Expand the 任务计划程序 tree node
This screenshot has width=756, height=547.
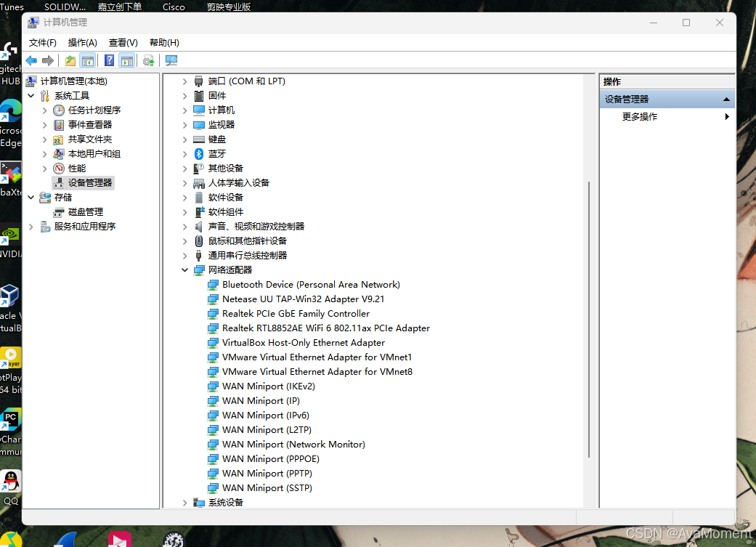[x=45, y=110]
